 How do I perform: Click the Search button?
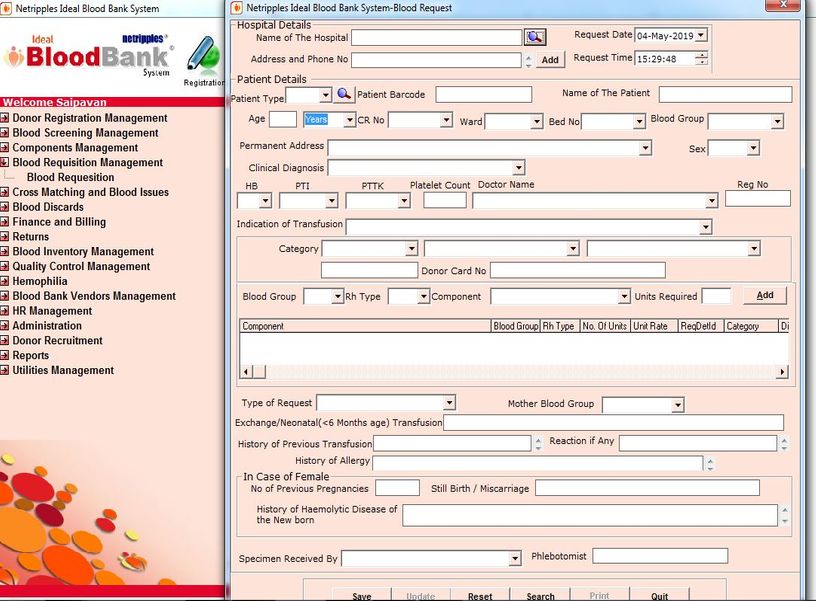click(x=540, y=595)
